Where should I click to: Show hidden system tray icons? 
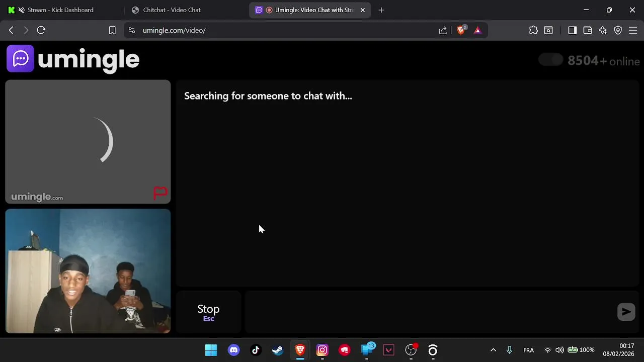(x=493, y=350)
